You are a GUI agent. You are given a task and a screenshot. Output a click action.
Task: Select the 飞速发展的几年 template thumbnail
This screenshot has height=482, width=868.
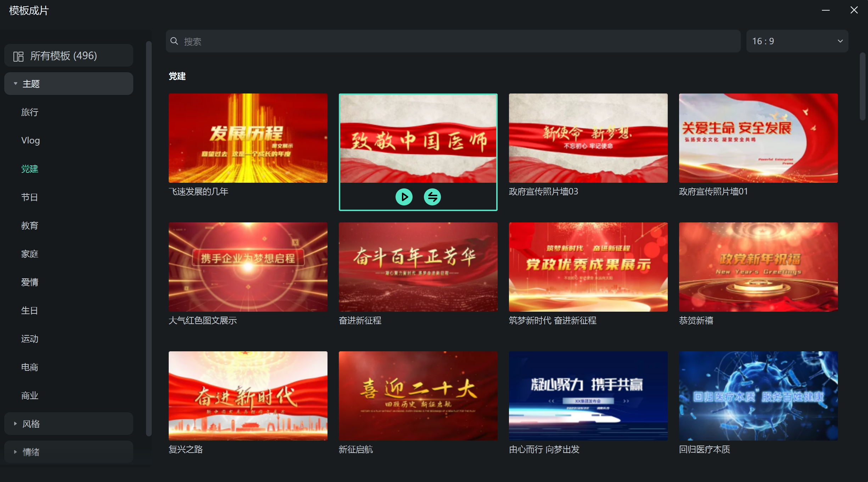248,138
